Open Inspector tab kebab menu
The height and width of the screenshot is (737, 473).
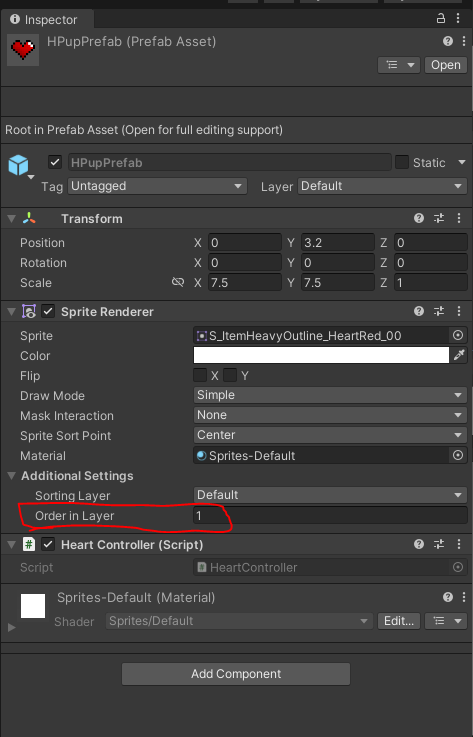click(458, 18)
